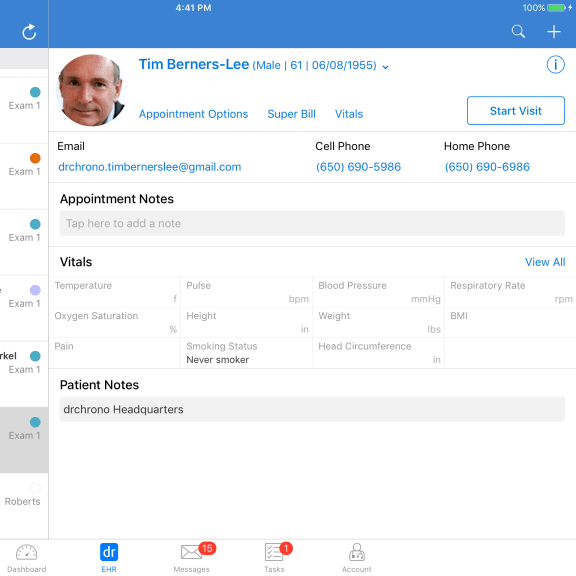Tap appointment note field to add note
This screenshot has width=576, height=576.
point(312,223)
